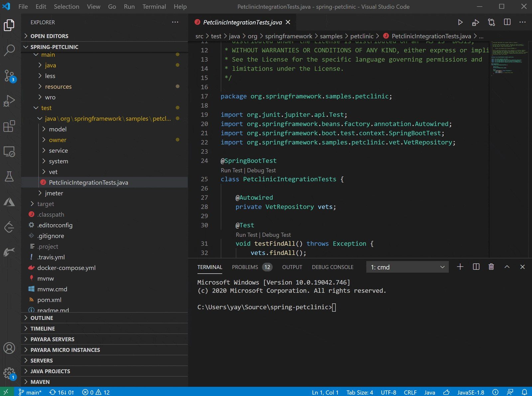Viewport: 532px width, 396px height.
Task: Open the Search view icon
Action: click(9, 50)
